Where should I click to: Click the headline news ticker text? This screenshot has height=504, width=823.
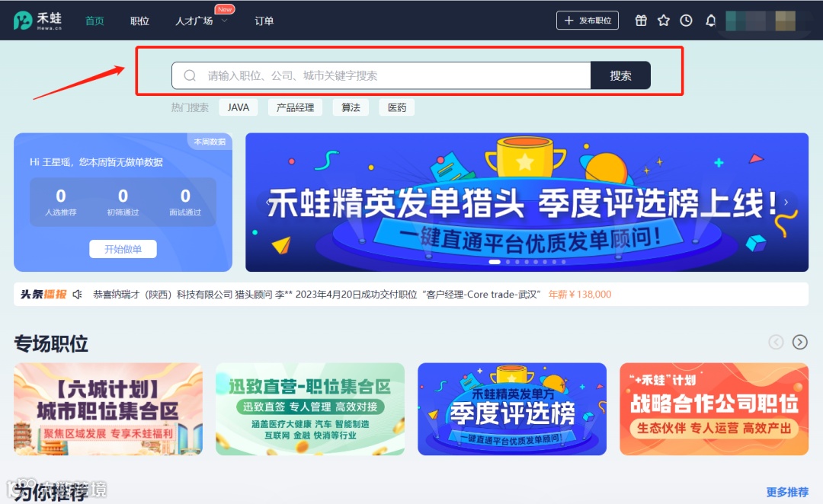pos(316,294)
